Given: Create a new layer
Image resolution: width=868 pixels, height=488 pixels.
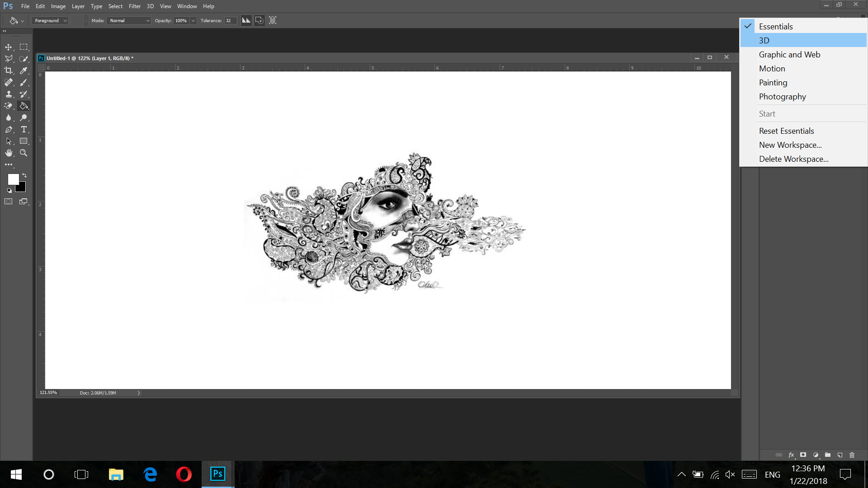Looking at the screenshot, I should 840,455.
